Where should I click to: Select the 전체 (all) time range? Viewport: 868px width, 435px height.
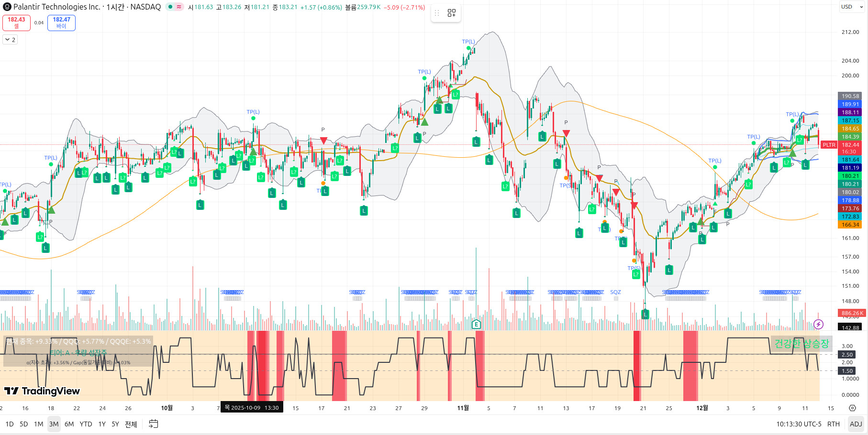131,424
